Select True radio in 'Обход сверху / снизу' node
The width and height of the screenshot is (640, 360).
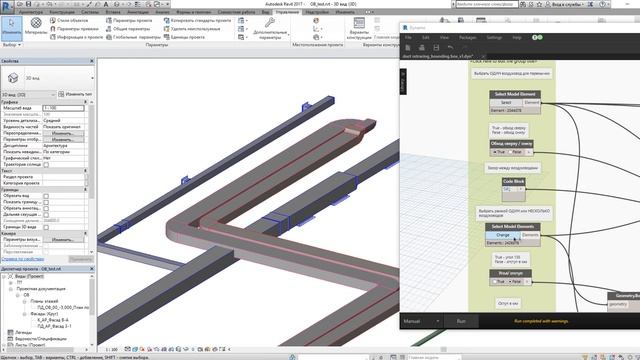click(x=495, y=152)
